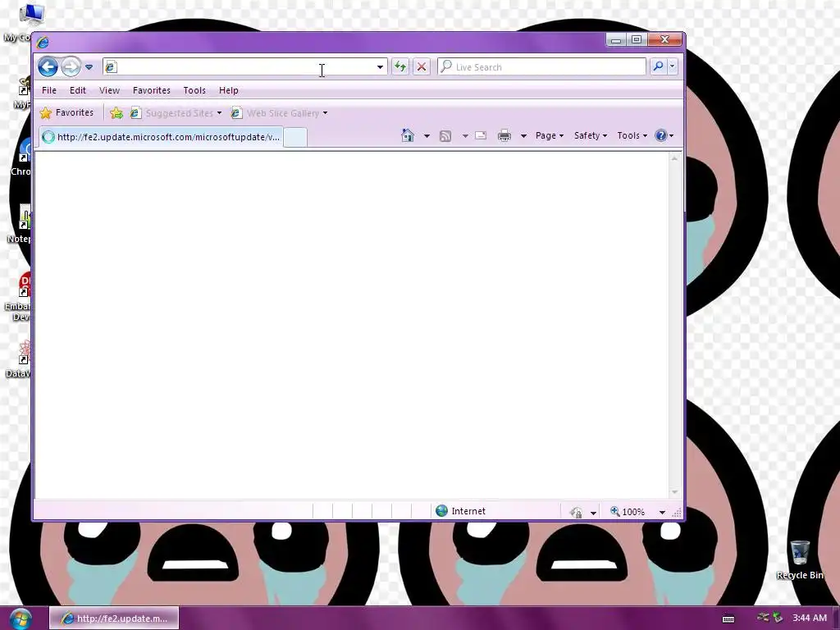Open recent pages dropdown next to Forward

[x=89, y=67]
